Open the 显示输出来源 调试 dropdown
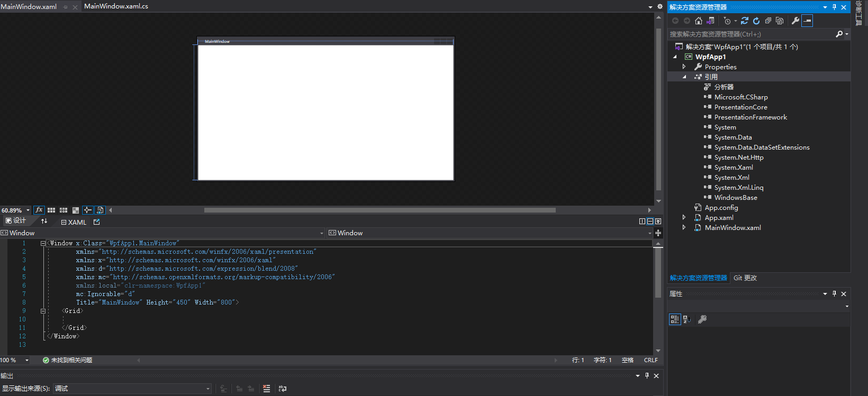Screen dimensions: 868x396 point(132,389)
